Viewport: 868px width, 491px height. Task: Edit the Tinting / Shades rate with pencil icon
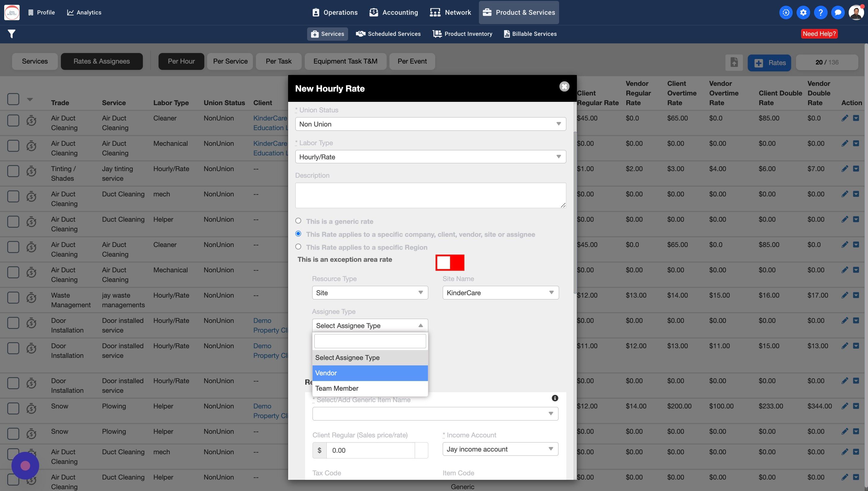point(845,169)
